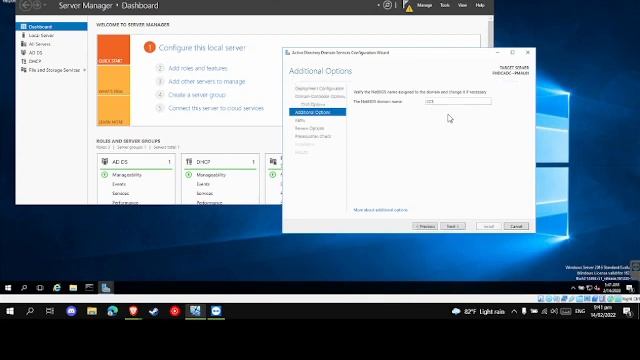The height and width of the screenshot is (360, 640).
Task: Click Add other servers to manage link
Action: coord(207,82)
